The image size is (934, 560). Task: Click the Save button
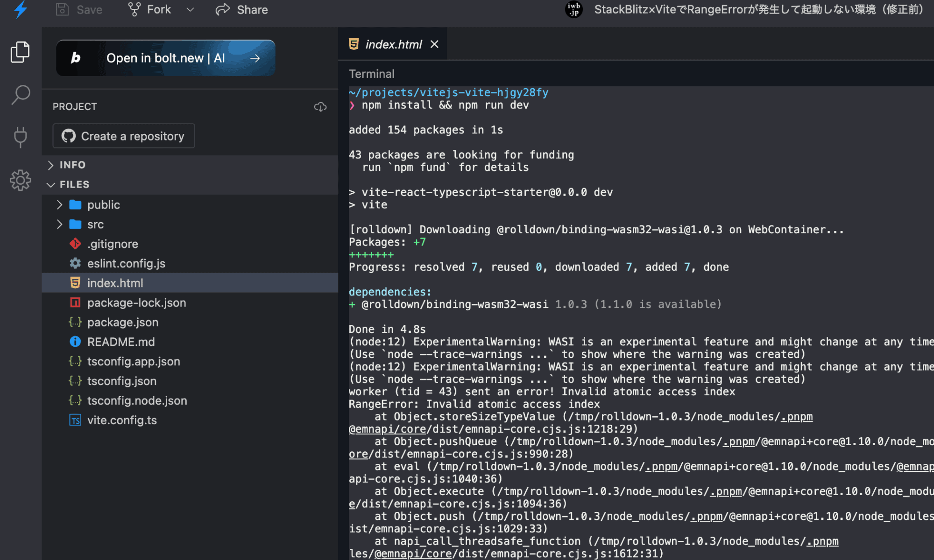click(x=79, y=10)
